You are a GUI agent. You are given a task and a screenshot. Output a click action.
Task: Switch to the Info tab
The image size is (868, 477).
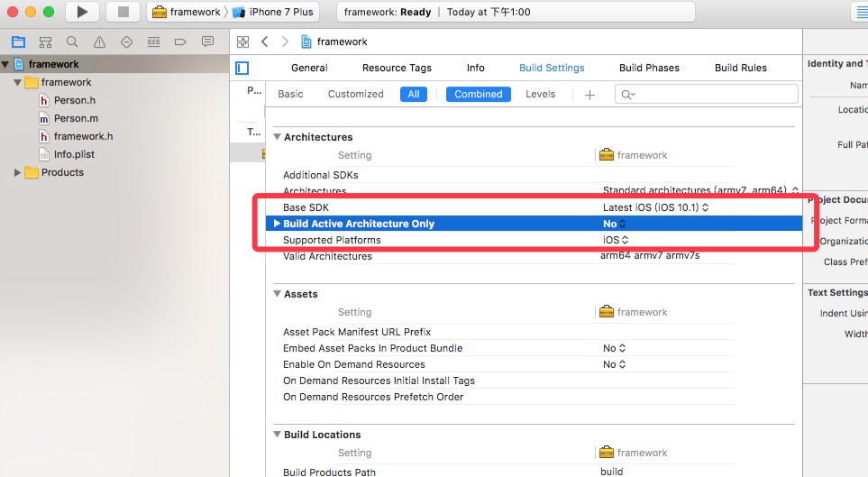(x=476, y=68)
